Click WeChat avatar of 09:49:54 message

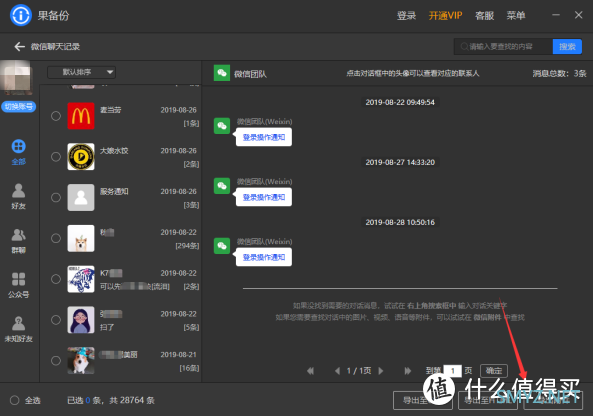point(222,126)
